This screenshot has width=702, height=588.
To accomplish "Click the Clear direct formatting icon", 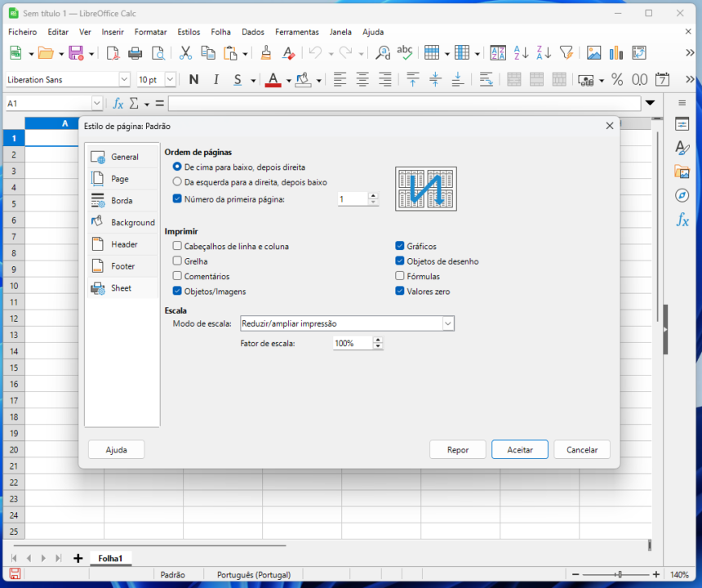I will tap(289, 53).
